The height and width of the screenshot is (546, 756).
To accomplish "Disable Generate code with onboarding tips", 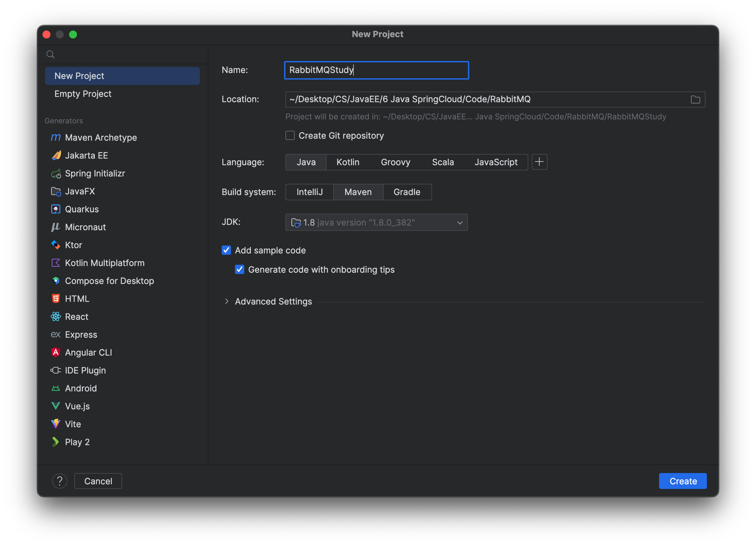I will tap(240, 269).
